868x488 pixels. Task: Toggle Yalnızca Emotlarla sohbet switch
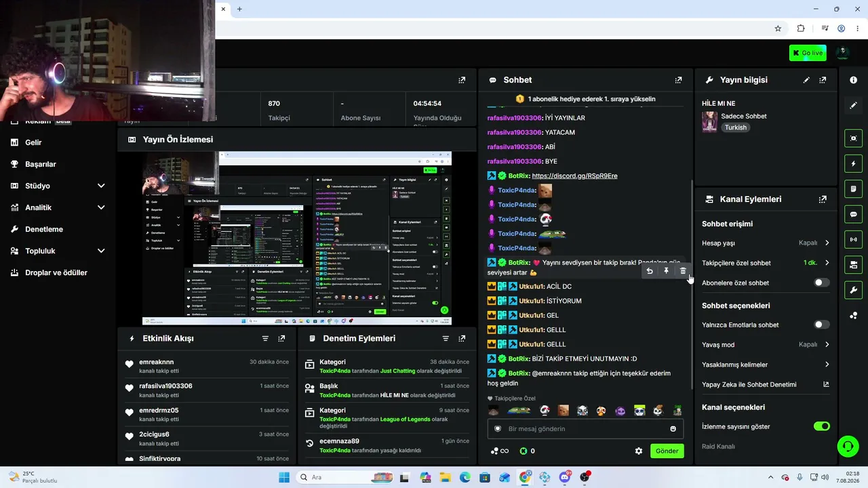[821, 325]
